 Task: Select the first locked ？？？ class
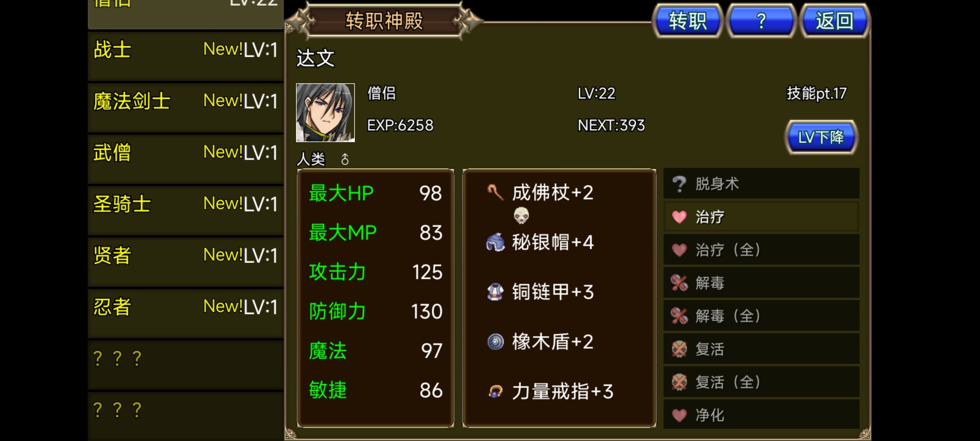click(186, 364)
